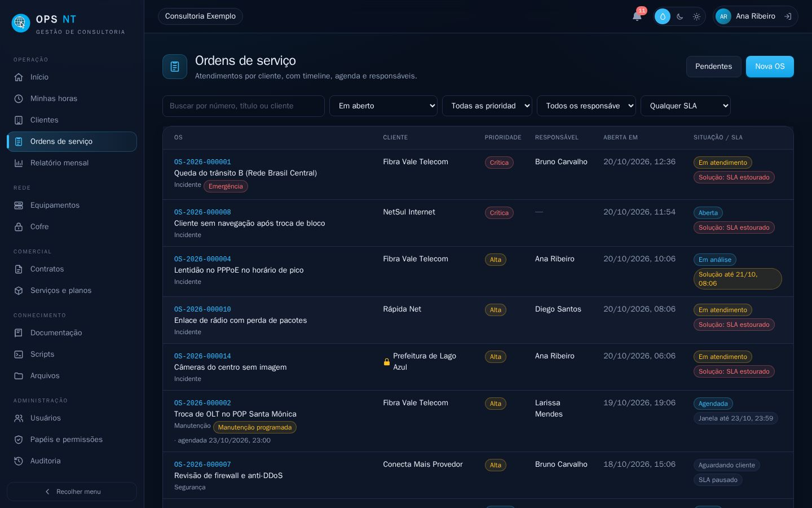This screenshot has height=508, width=812.
Task: Click the Scripts terminal icon
Action: tap(19, 354)
